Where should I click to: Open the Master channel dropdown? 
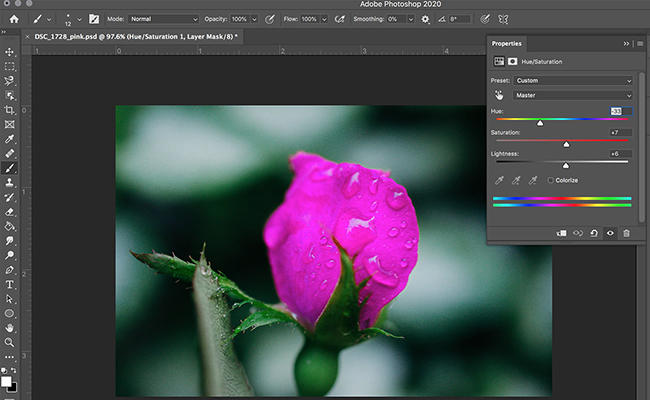[573, 95]
